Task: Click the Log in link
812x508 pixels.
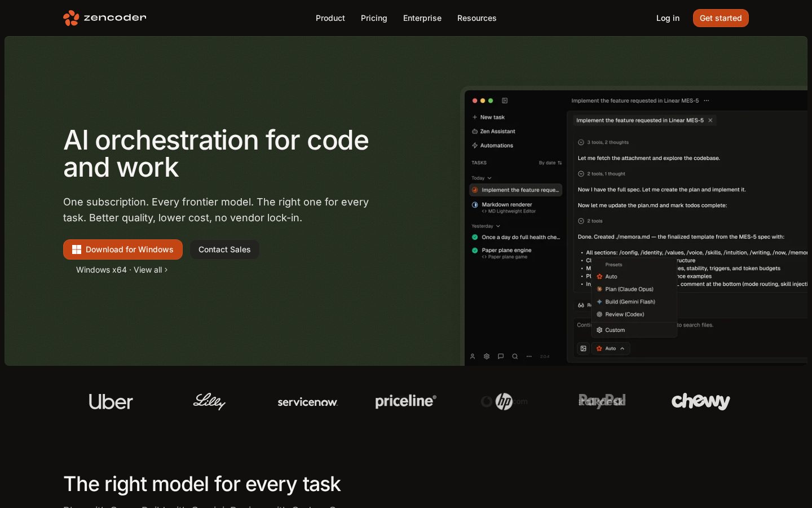Action: point(668,18)
